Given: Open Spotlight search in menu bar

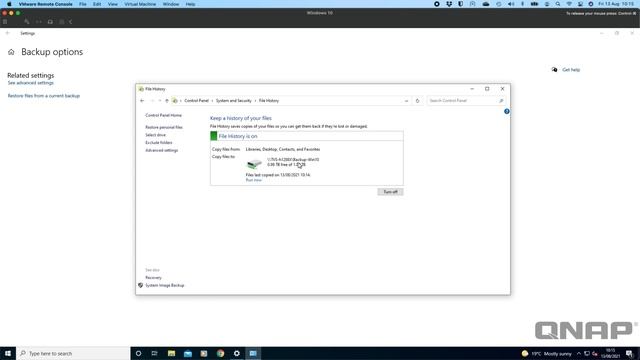Looking at the screenshot, I should pyautogui.click(x=558, y=4).
